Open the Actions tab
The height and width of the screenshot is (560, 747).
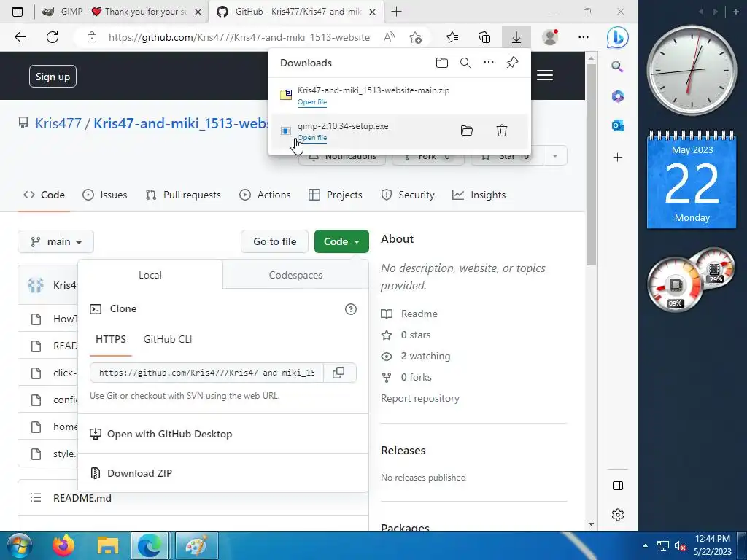click(265, 195)
